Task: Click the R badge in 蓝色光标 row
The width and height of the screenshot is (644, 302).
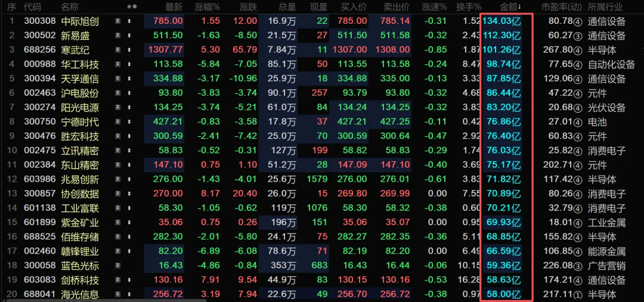Action: tap(118, 266)
